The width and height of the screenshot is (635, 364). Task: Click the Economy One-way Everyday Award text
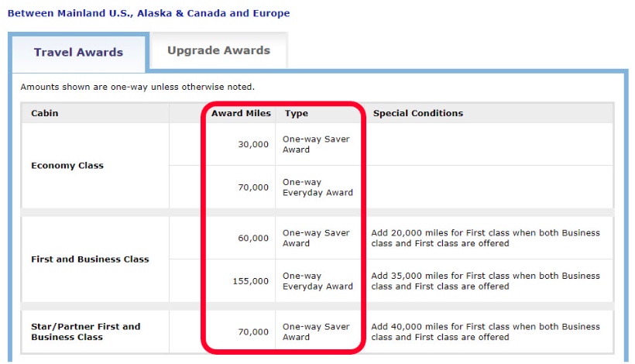(317, 187)
